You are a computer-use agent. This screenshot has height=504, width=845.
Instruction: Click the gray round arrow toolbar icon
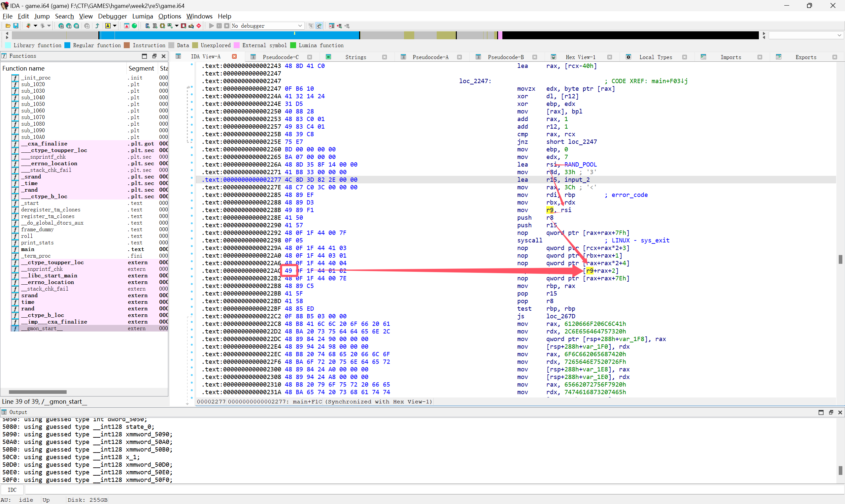(87, 26)
